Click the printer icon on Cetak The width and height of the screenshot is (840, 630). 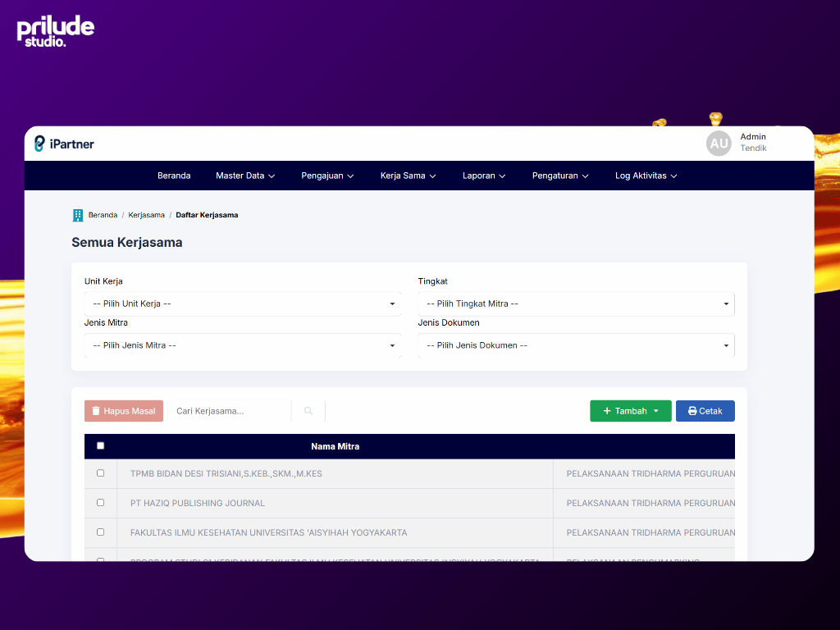pyautogui.click(x=692, y=411)
